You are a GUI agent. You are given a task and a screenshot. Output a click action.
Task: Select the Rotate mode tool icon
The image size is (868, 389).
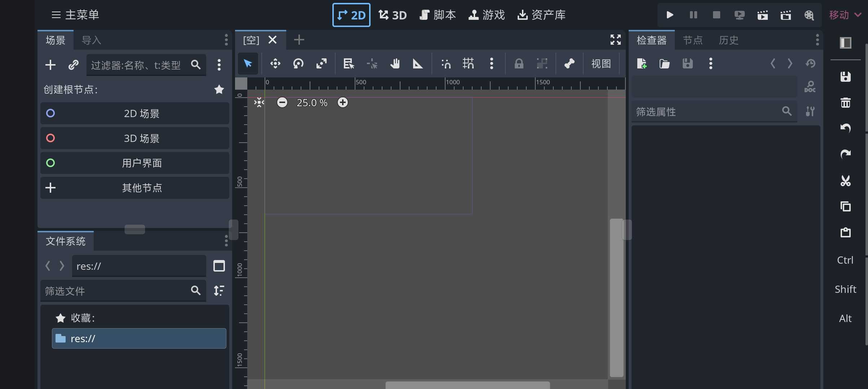click(x=298, y=64)
